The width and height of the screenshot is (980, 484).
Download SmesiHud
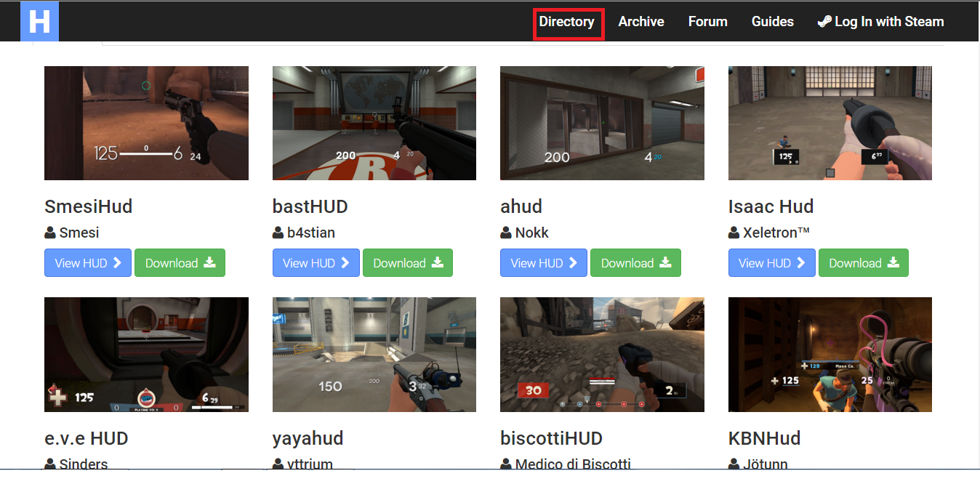(x=180, y=263)
